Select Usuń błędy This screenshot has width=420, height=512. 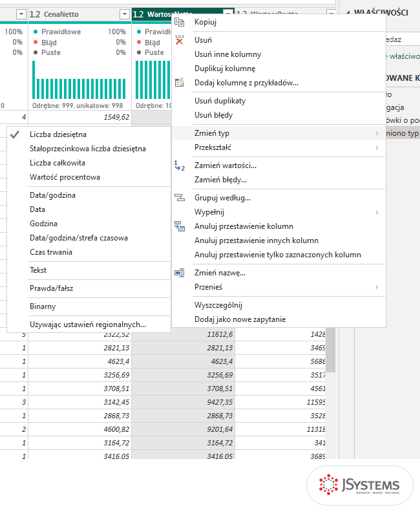pyautogui.click(x=278, y=115)
